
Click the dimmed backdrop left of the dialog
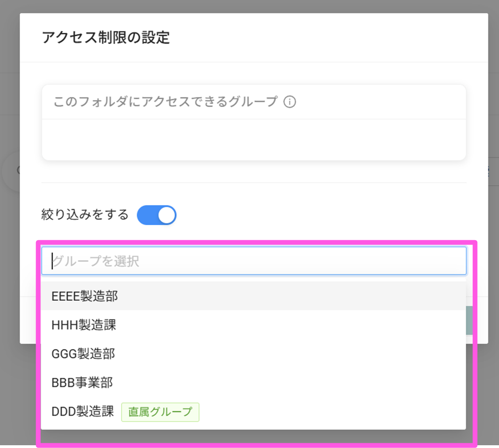point(10,277)
